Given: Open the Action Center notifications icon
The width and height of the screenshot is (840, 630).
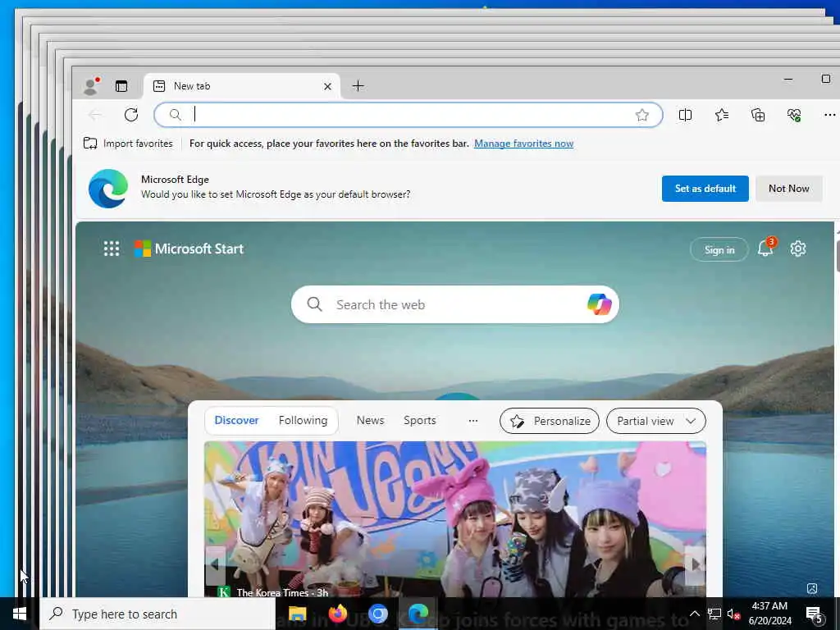Looking at the screenshot, I should (814, 614).
